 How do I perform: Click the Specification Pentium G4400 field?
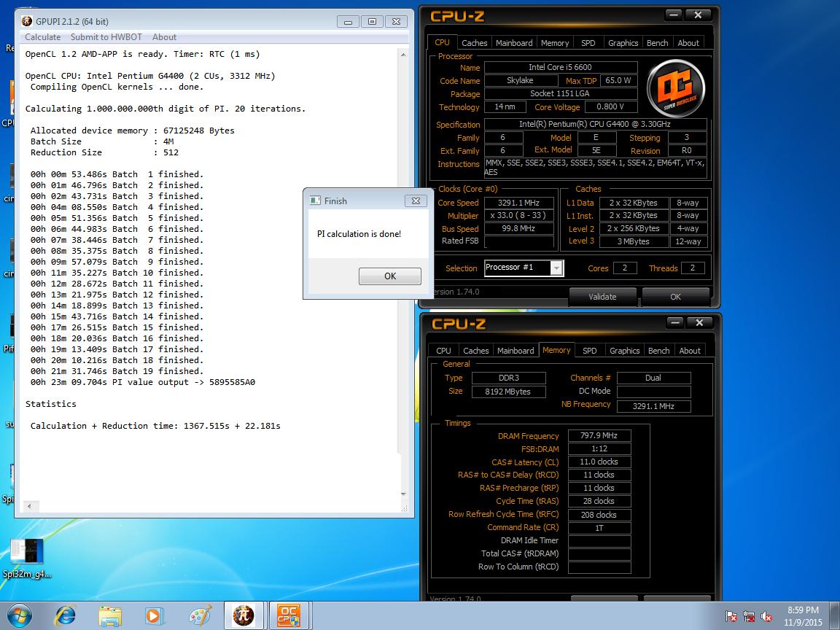[x=595, y=124]
